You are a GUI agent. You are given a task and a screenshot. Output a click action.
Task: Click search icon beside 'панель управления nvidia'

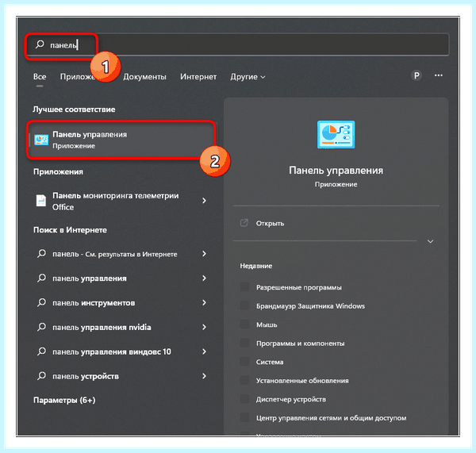[x=41, y=327]
